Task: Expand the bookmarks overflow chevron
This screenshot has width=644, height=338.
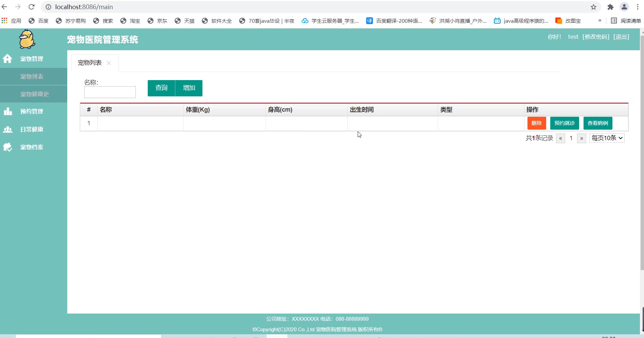Action: [600, 20]
